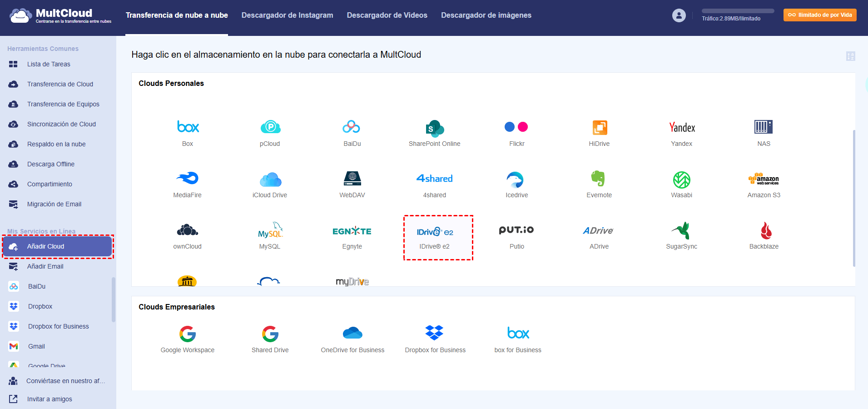The width and height of the screenshot is (868, 409).
Task: Switch to Descargador de Instagram tab
Action: click(x=287, y=15)
